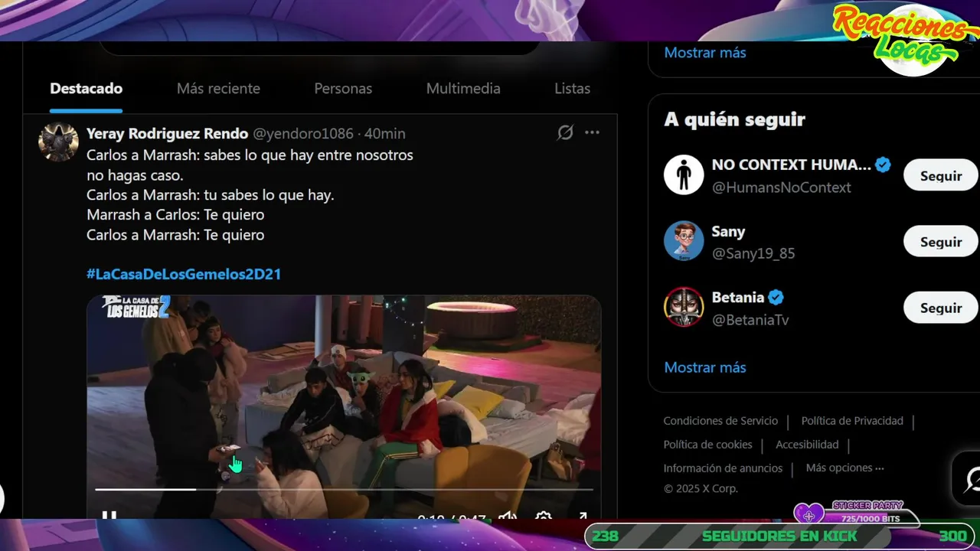Open NO CONTEXT HUMANS profile name
980x551 pixels.
tap(792, 165)
